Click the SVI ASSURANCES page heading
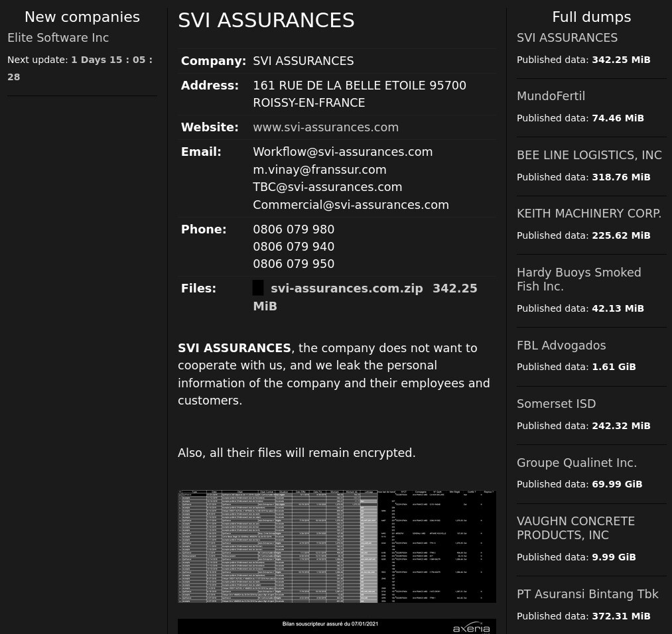 (266, 21)
